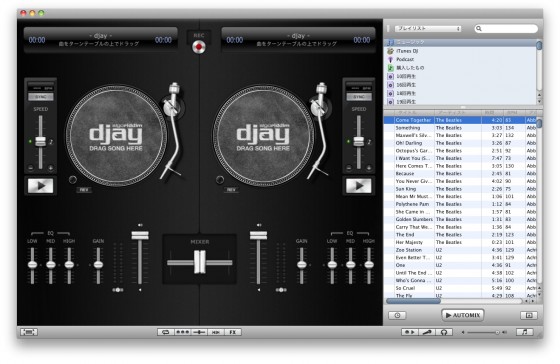Select the iTunes DJ playlist
This screenshot has height=364, width=560.
pos(461,51)
